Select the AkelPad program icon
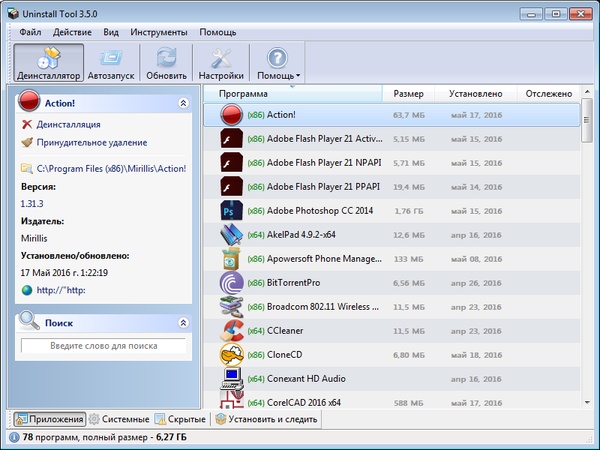The image size is (600, 450). (232, 235)
